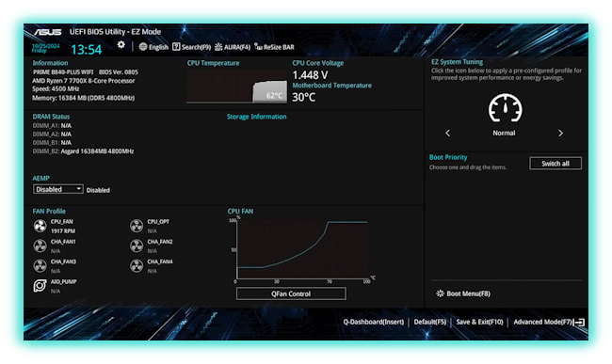This screenshot has width=612, height=364.
Task: Go to next tuning profile with right arrow
Action: 560,134
